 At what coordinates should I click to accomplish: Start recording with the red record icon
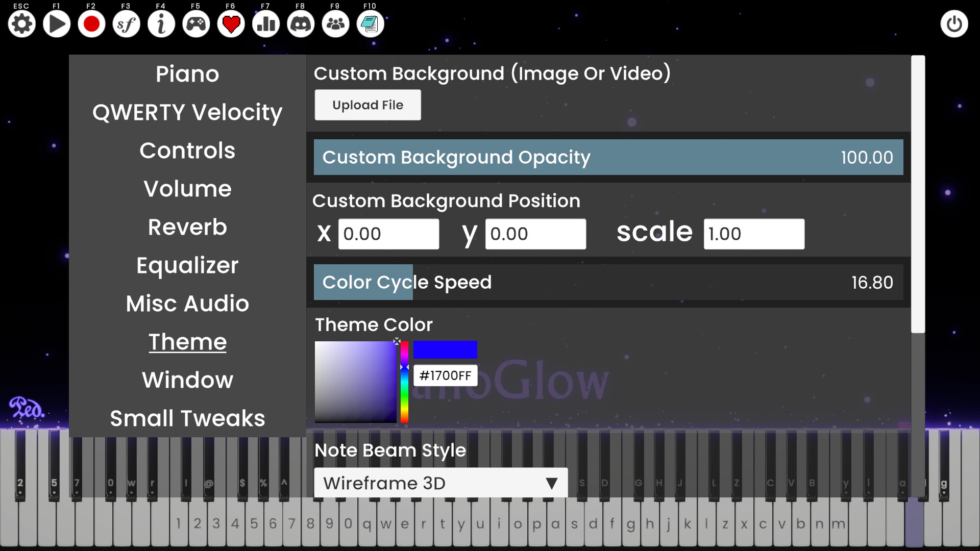pos(91,24)
